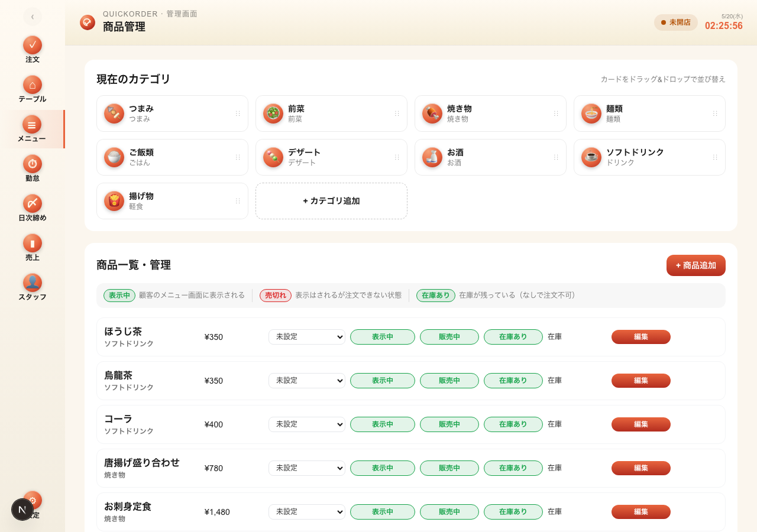Click the 未開店 status badge
The image size is (757, 532).
coord(676,22)
